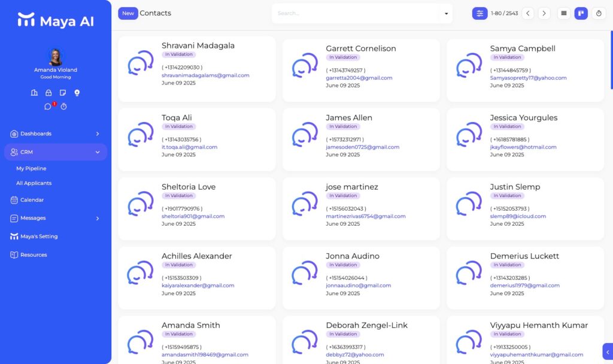Click Garrett Cornelison's avatar icon
Image resolution: width=613 pixels, height=364 pixels.
[305, 66]
